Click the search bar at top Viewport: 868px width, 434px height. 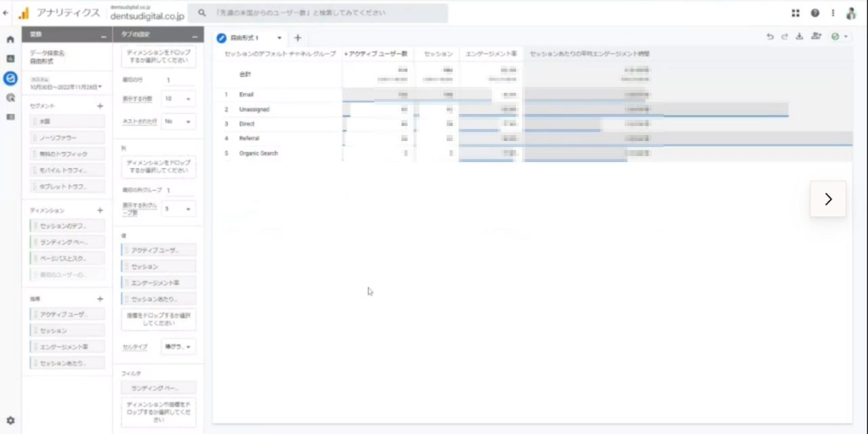[319, 13]
